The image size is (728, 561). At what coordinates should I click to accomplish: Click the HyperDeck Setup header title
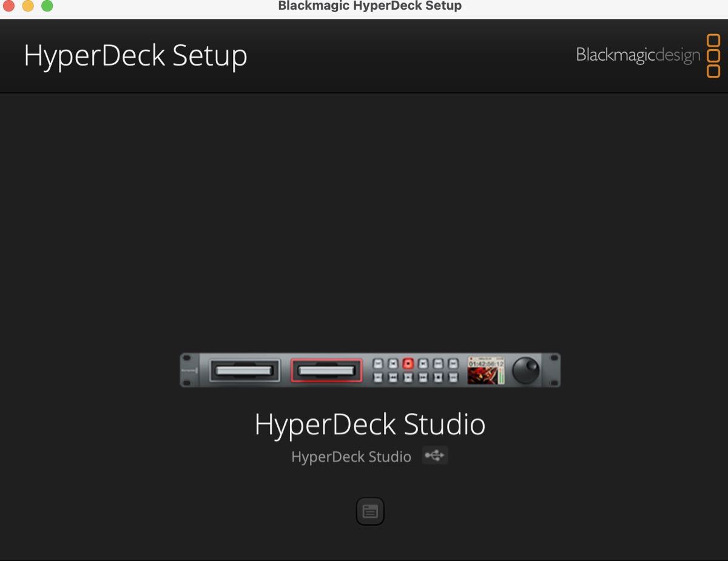[135, 56]
